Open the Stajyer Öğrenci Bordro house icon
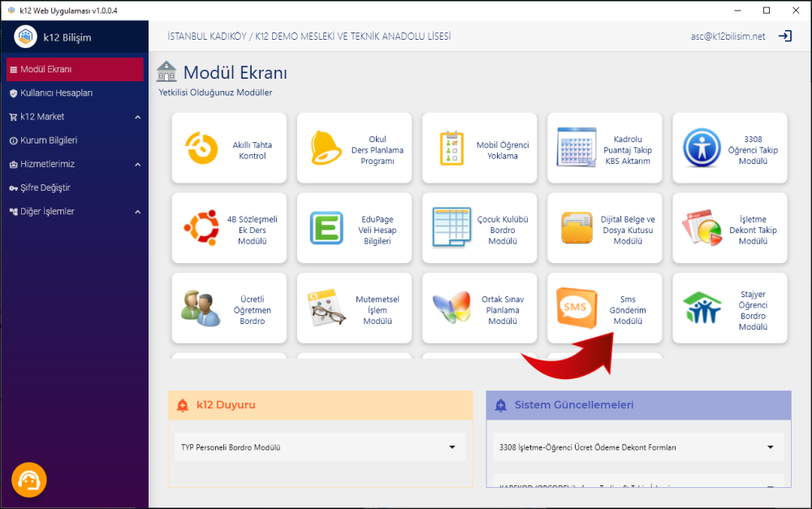Viewport: 812px width, 509px height. (x=702, y=308)
